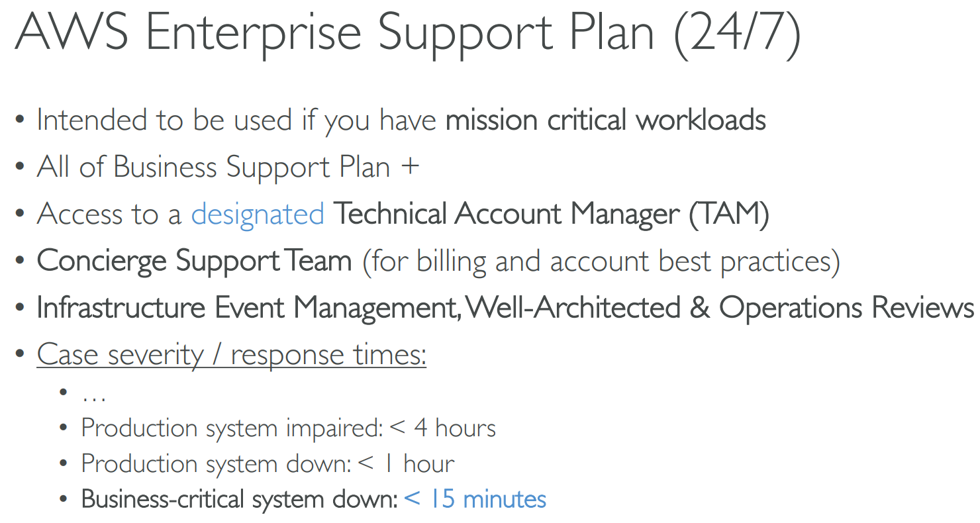Click the "Access to a" text

(x=109, y=214)
